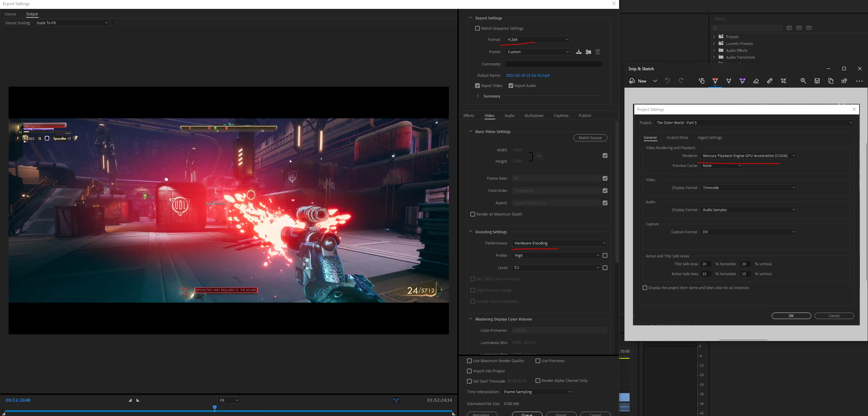868x416 pixels.
Task: Select the red ballpoint pen in Snip & Sketch
Action: 715,81
